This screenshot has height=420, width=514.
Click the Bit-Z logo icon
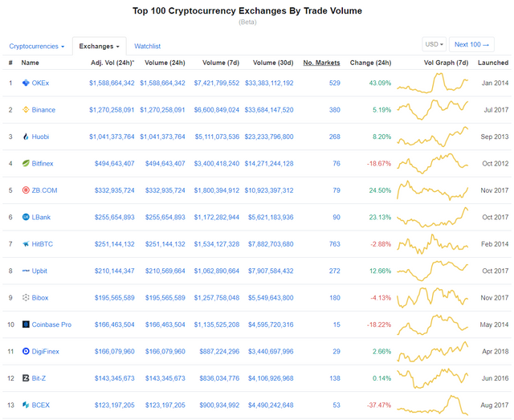26,378
